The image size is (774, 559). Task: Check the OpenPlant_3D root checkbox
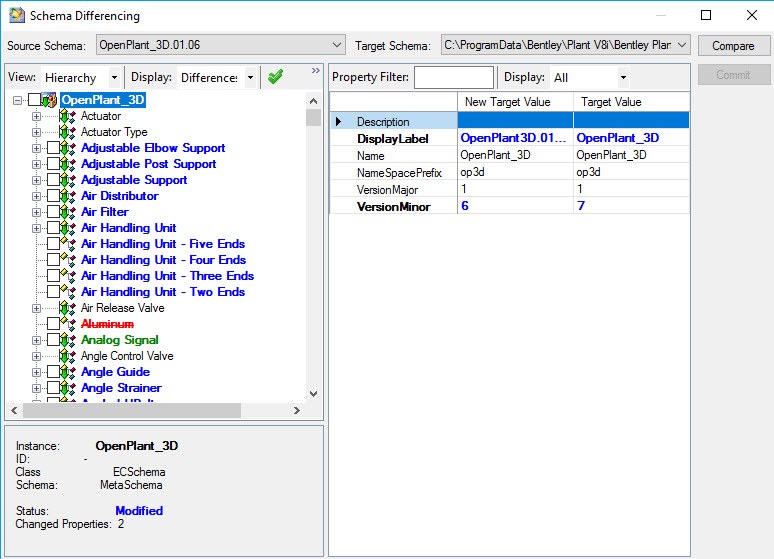(34, 100)
